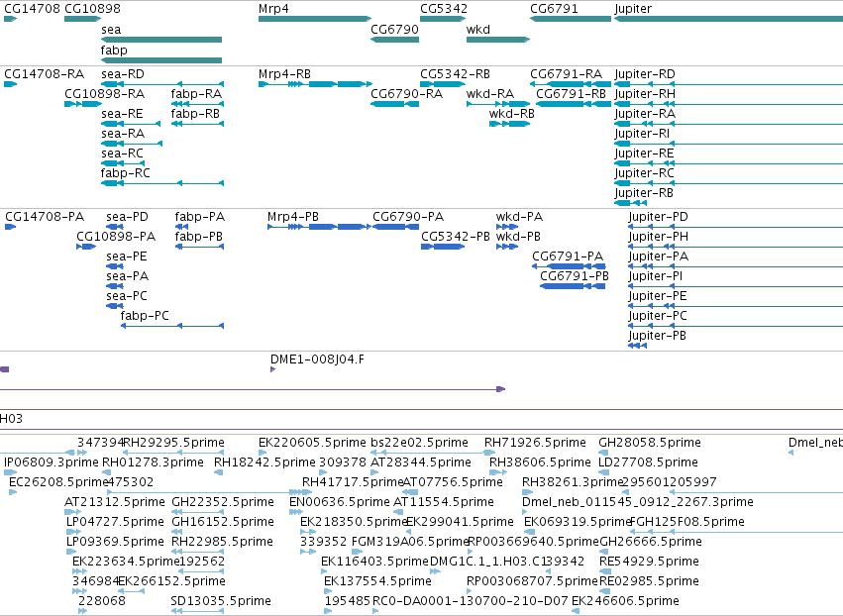Click transcript CG6790-RA
The image size is (843, 616).
(394, 104)
